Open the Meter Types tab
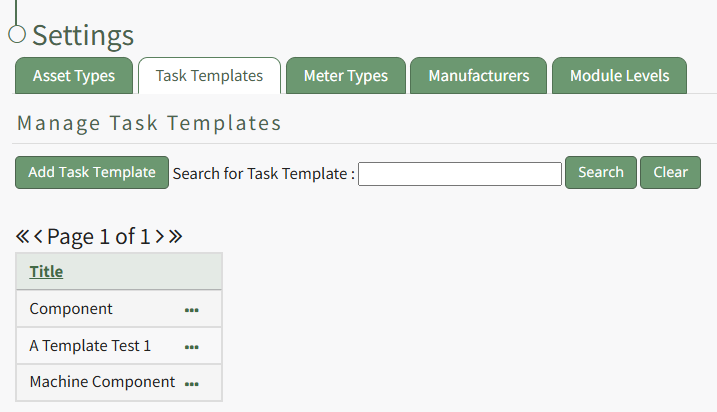The width and height of the screenshot is (717, 412). click(345, 76)
